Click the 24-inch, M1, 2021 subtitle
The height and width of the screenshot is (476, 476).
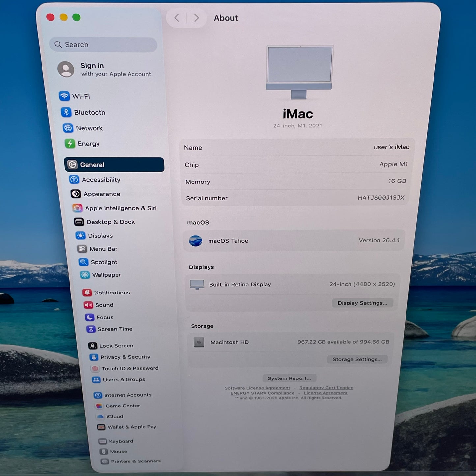click(x=297, y=126)
